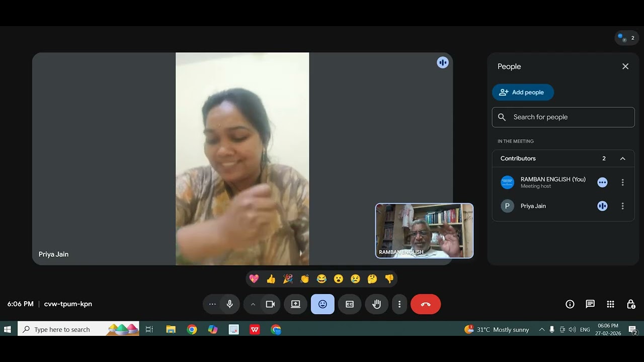
Task: Show hidden system tray icons
Action: click(x=542, y=329)
